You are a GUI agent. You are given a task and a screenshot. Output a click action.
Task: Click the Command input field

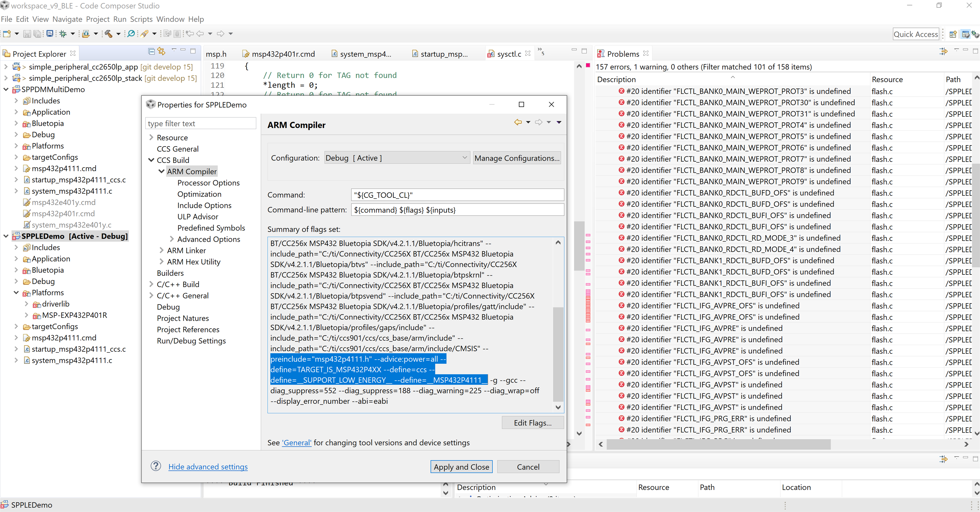click(457, 195)
